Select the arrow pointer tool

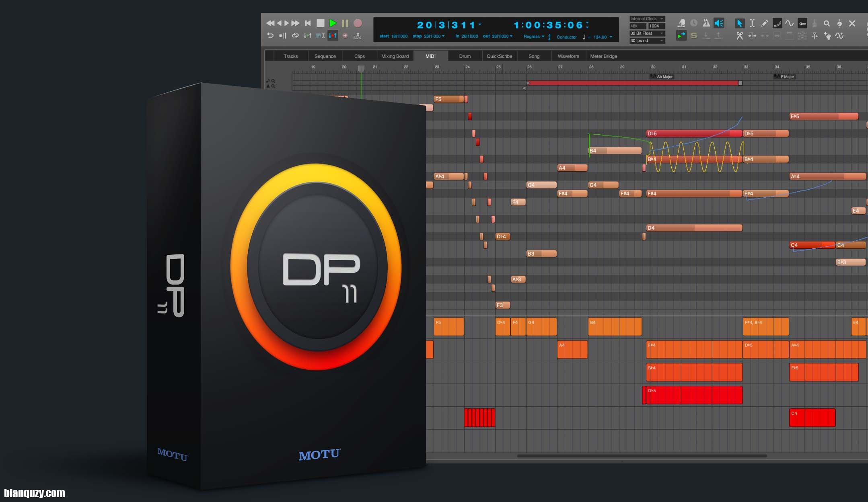click(x=739, y=23)
